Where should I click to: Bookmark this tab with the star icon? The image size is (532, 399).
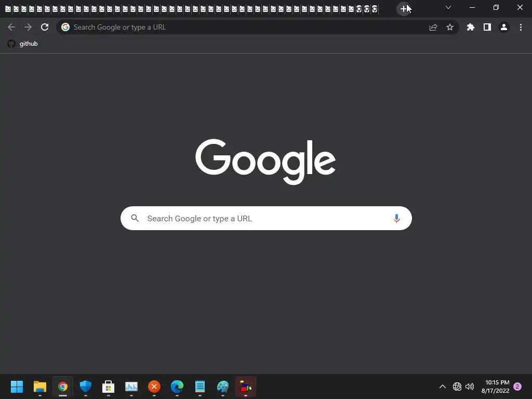coord(450,27)
